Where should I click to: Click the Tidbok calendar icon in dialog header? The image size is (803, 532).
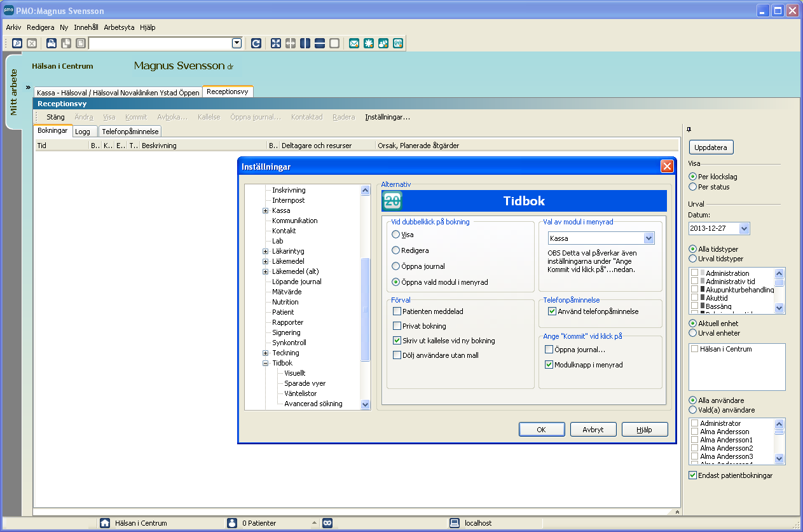pyautogui.click(x=392, y=201)
